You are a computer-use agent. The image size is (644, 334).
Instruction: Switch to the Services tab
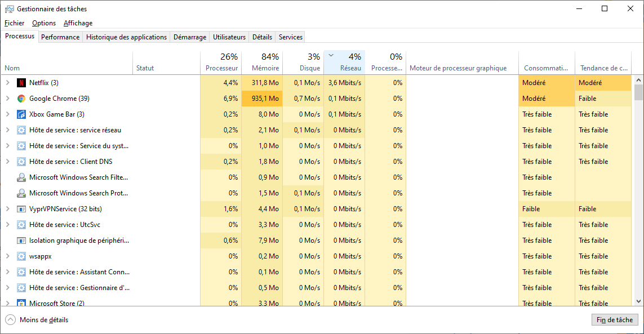(x=290, y=37)
